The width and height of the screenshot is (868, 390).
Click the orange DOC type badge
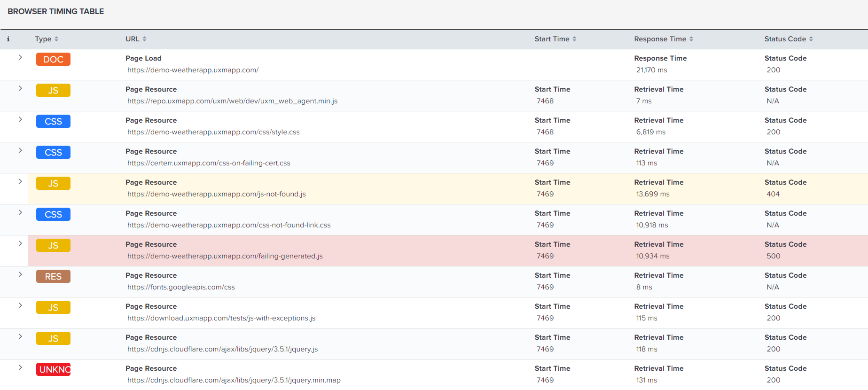[53, 59]
